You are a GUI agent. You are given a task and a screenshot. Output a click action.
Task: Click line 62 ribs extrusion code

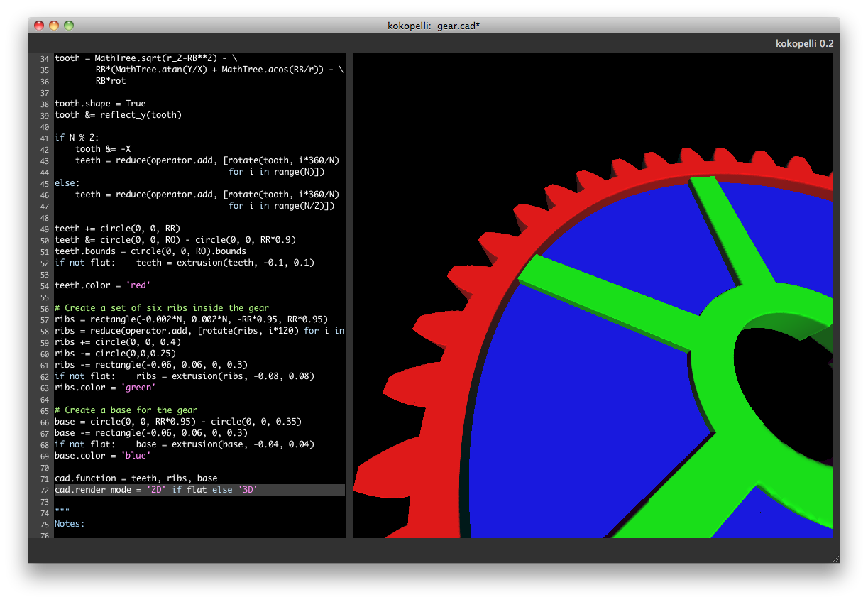[185, 376]
